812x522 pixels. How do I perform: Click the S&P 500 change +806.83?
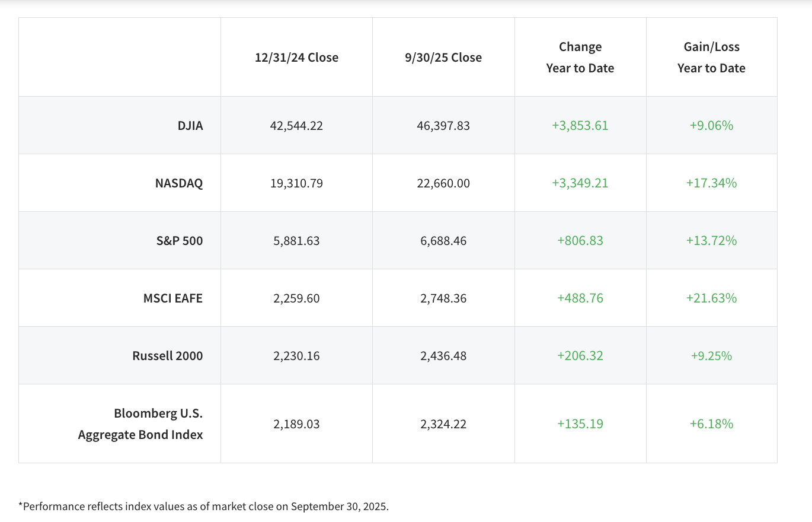coord(580,241)
